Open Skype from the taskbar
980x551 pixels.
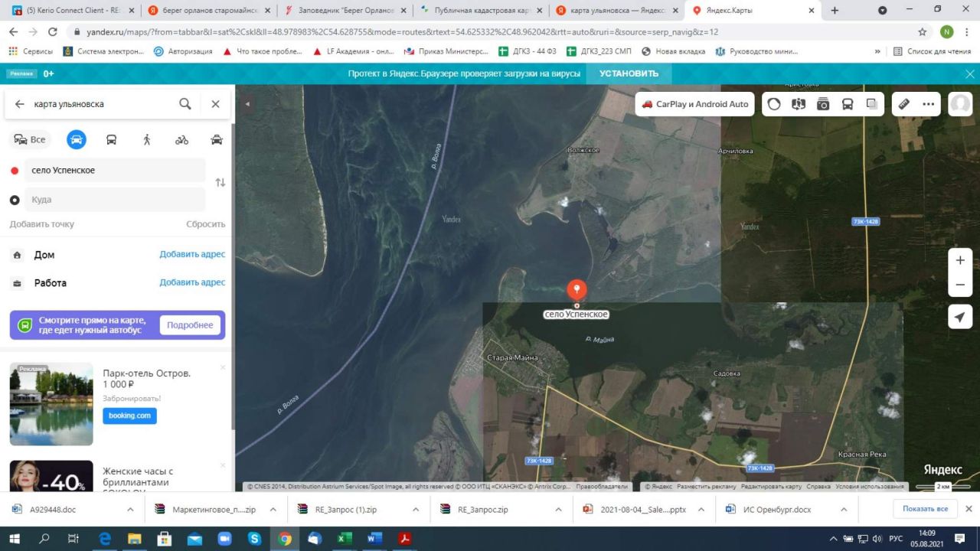coord(254,539)
